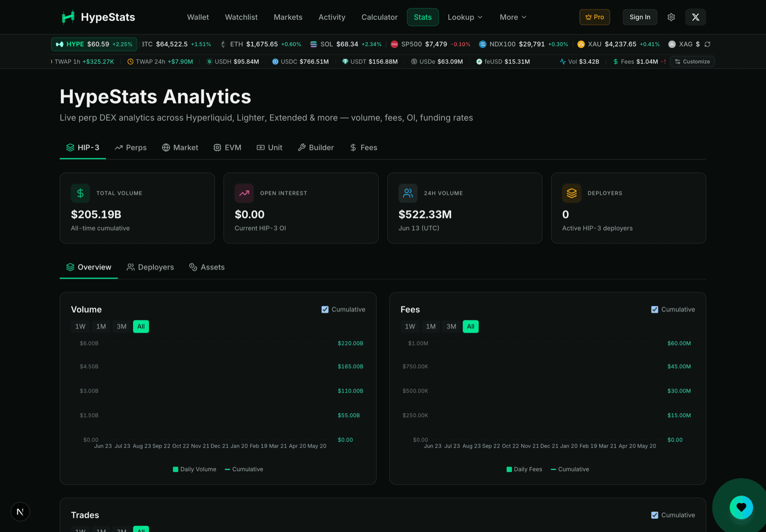Click the USDT diamond icon
766x532 pixels.
click(x=345, y=62)
